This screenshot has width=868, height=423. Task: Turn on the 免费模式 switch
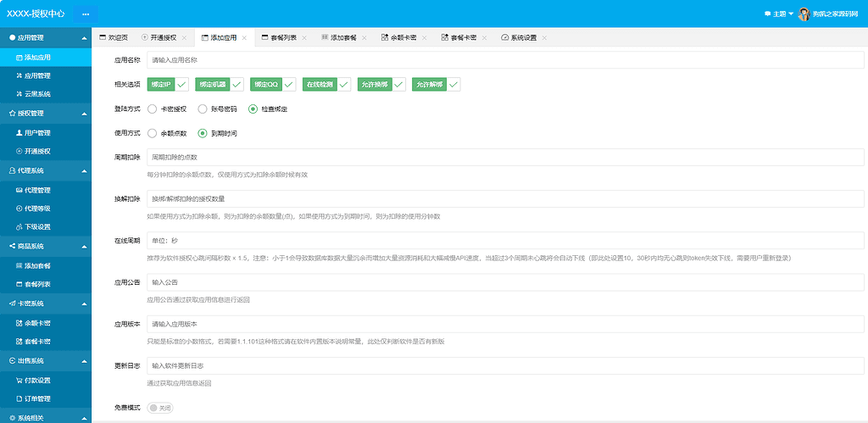(x=160, y=408)
